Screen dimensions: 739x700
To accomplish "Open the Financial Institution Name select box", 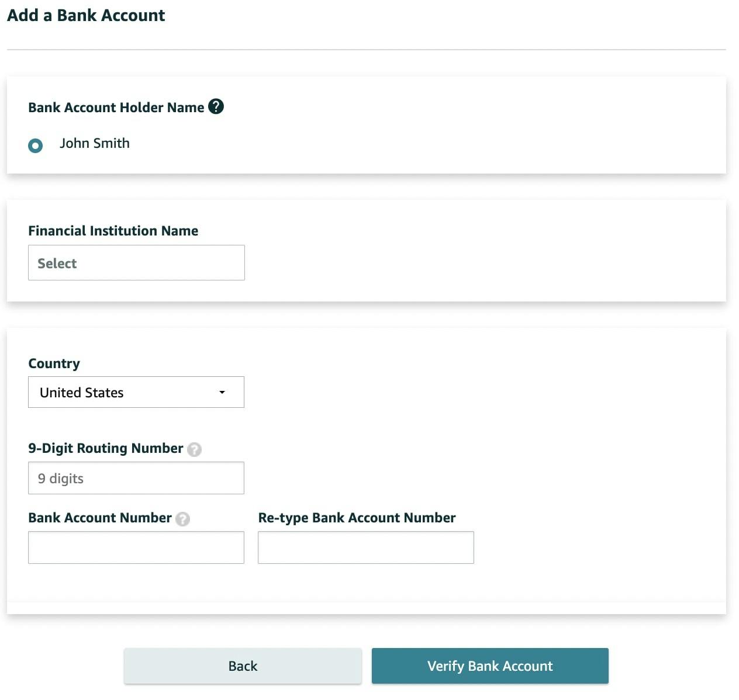I will pos(136,263).
